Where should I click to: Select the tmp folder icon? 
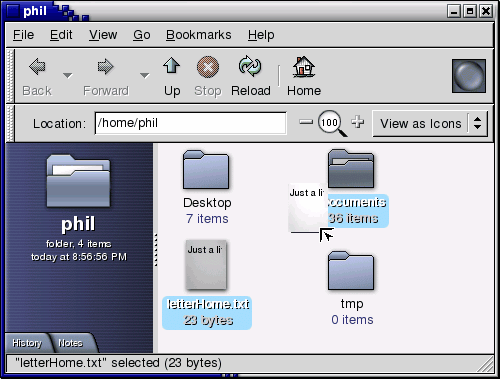click(351, 271)
